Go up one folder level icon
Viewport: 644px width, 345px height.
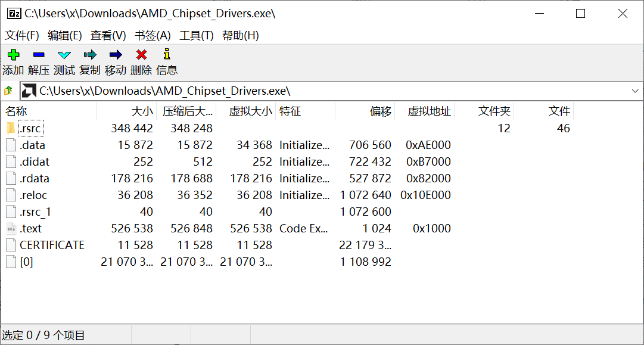(8, 91)
